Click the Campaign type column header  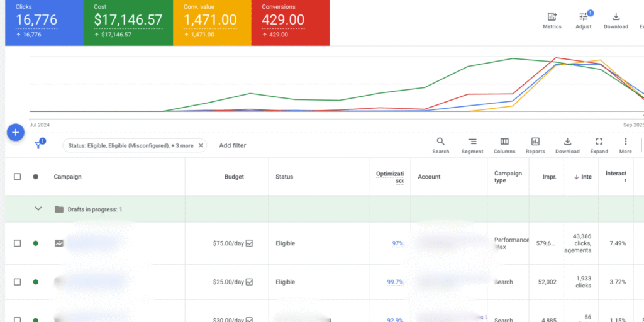coord(508,177)
